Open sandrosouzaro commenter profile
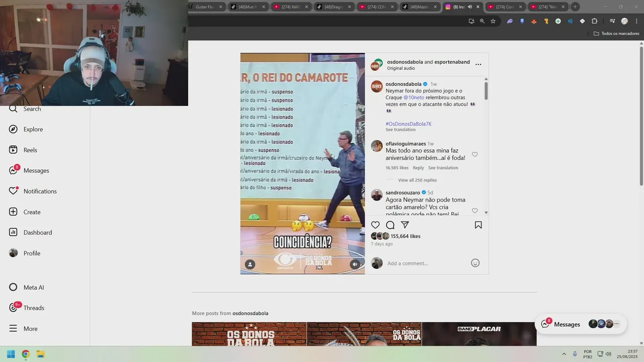The height and width of the screenshot is (362, 644). tap(403, 193)
